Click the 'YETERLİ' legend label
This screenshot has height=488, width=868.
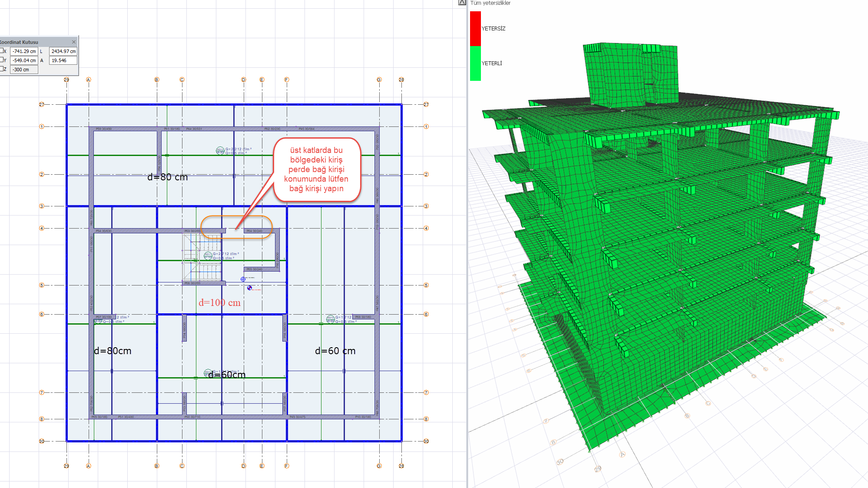tap(491, 63)
